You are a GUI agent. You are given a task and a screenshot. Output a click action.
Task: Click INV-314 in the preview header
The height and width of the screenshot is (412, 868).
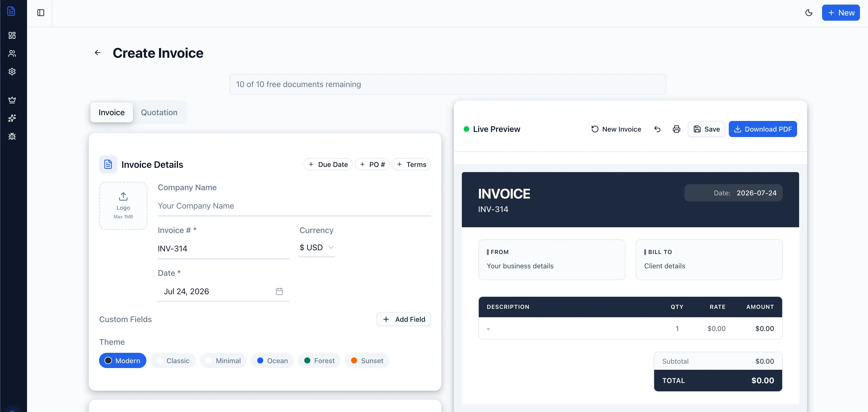(493, 209)
